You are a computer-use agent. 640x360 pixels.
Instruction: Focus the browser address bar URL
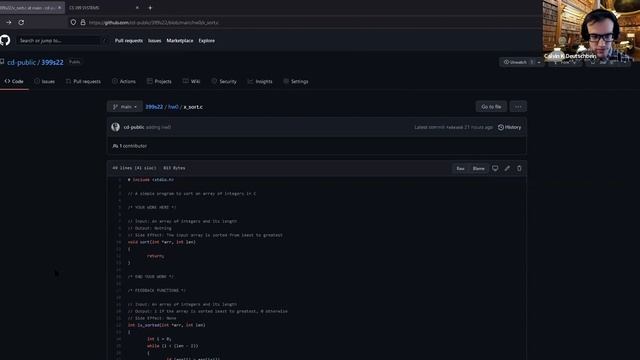(154, 22)
